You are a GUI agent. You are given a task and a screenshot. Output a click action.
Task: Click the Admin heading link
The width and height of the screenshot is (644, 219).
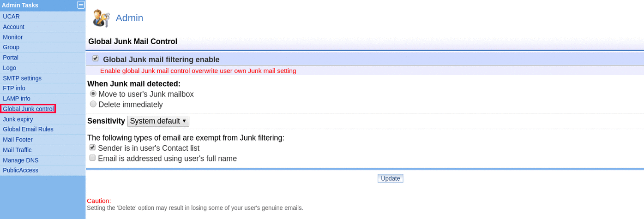coord(129,18)
